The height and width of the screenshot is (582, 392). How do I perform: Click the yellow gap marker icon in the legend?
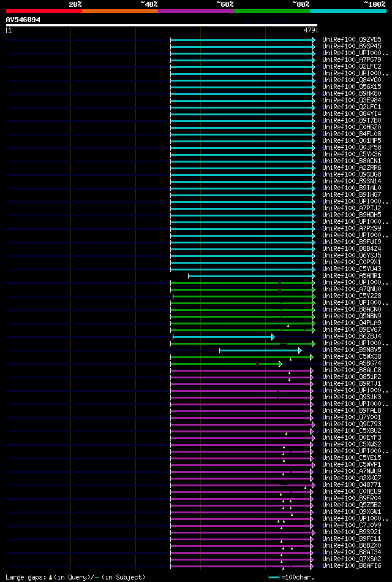[x=50, y=578]
